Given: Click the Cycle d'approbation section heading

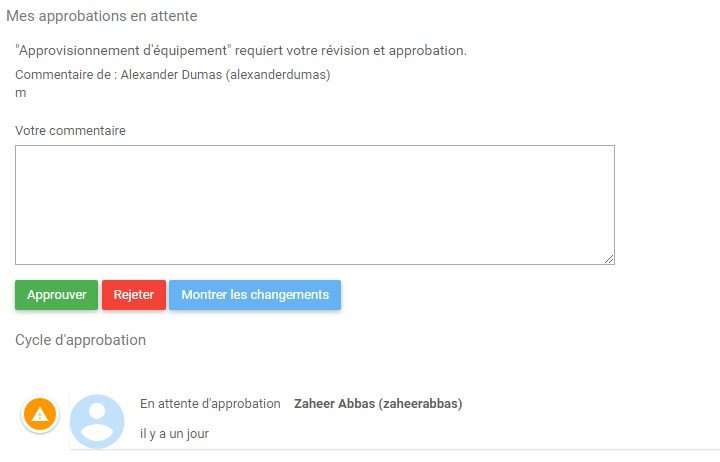Looking at the screenshot, I should click(80, 340).
